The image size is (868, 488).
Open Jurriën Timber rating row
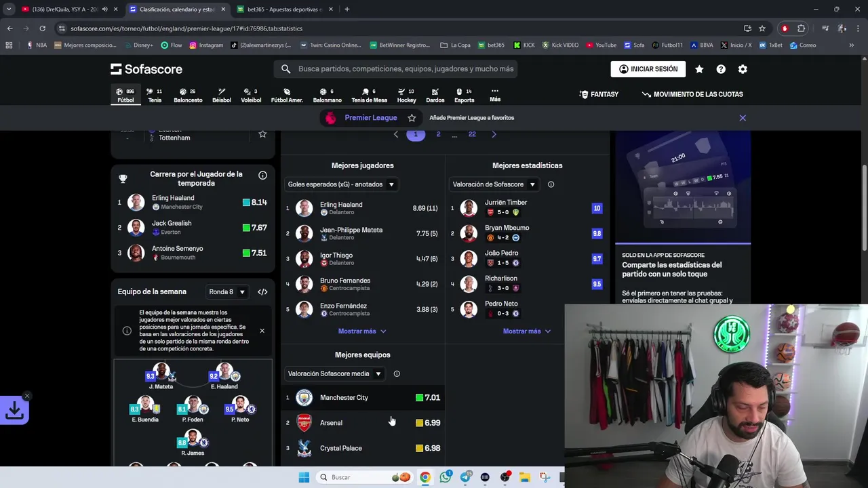tap(528, 208)
